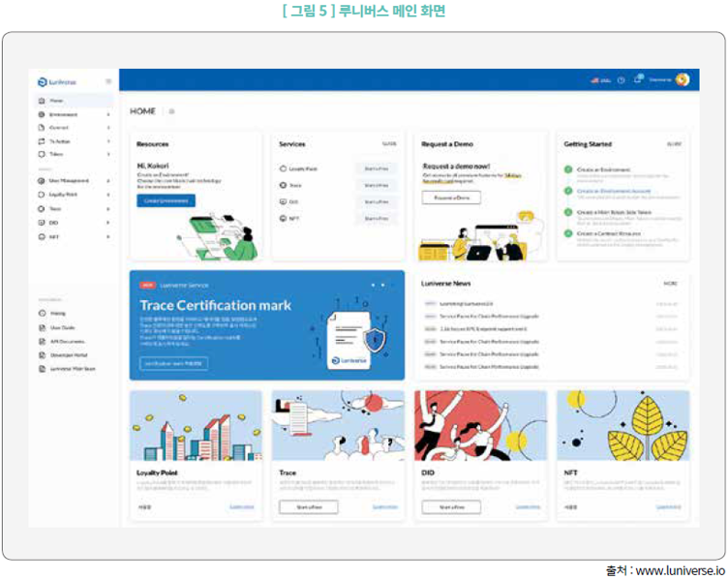
Task: Click the Loyalty Point card illustration
Action: [196, 426]
